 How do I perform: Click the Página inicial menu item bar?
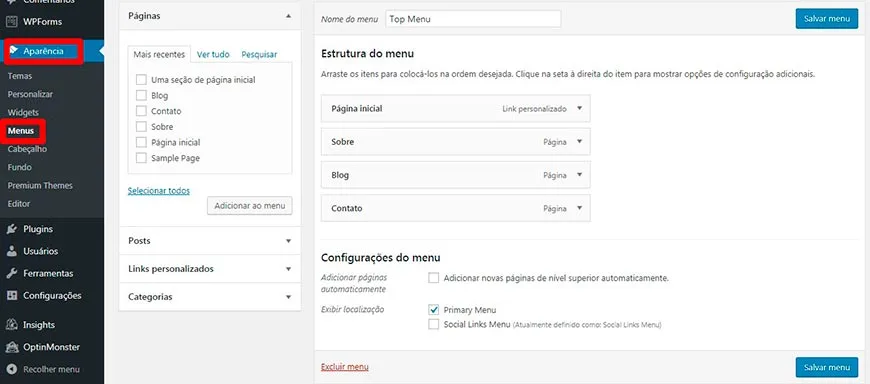[456, 109]
